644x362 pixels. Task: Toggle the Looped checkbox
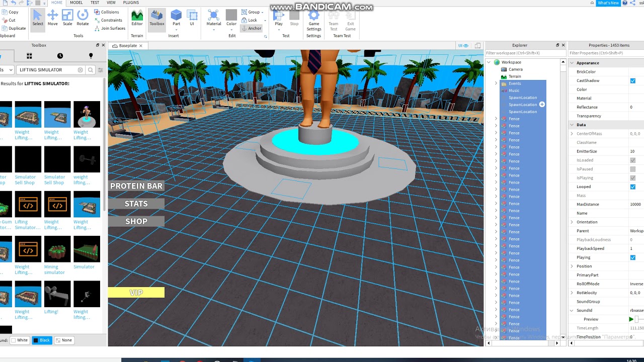tap(632, 187)
